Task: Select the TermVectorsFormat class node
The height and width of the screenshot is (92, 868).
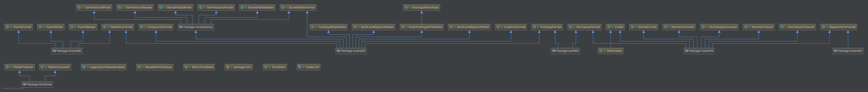Action: point(216,7)
